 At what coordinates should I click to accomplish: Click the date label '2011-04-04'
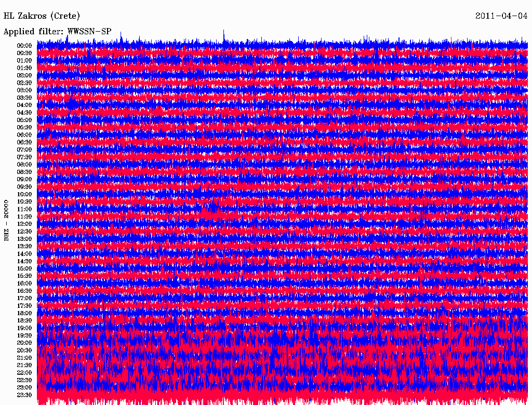[x=501, y=16]
